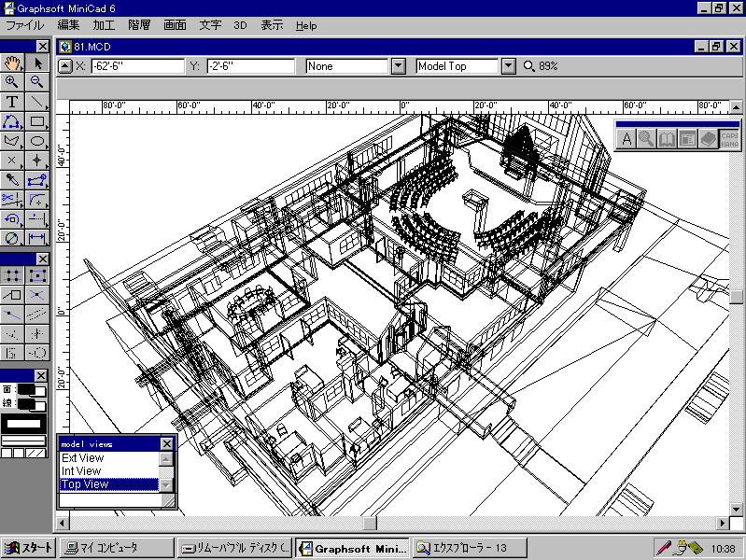Select 'Ext View' in model views list
The image size is (746, 560).
(83, 458)
